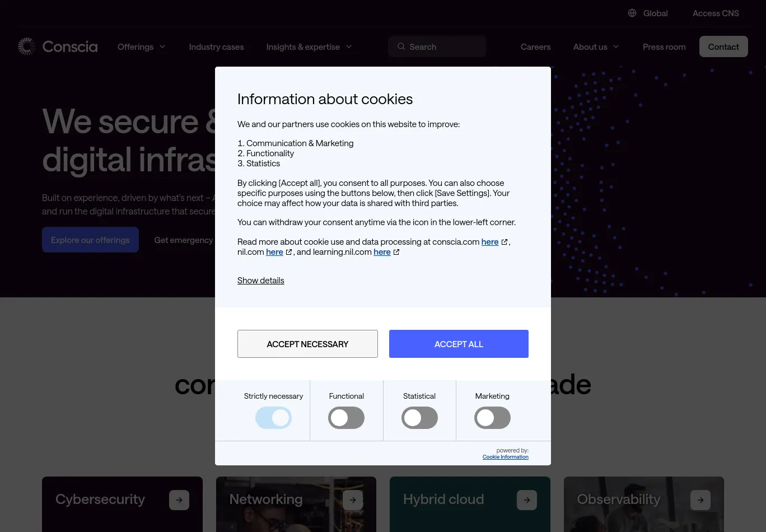The image size is (766, 532).
Task: Click the Accept Necessary button
Action: (x=307, y=344)
